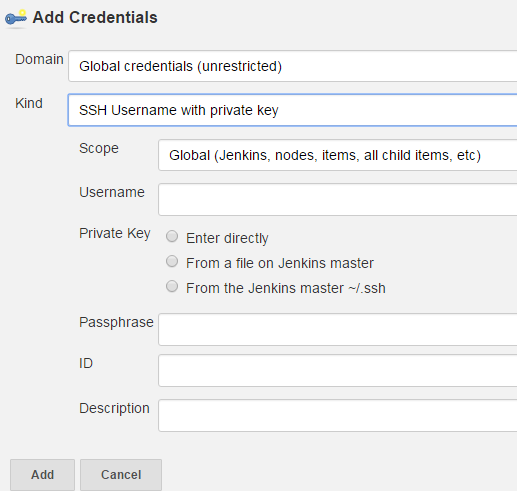The width and height of the screenshot is (519, 491).
Task: Click the Description text box
Action: tap(338, 415)
